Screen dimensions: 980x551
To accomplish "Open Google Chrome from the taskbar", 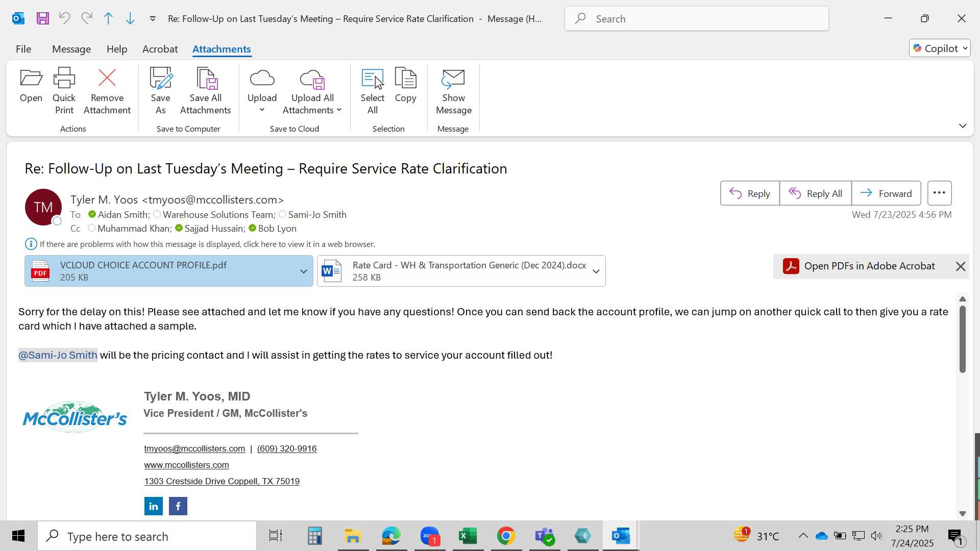I will pos(506,536).
